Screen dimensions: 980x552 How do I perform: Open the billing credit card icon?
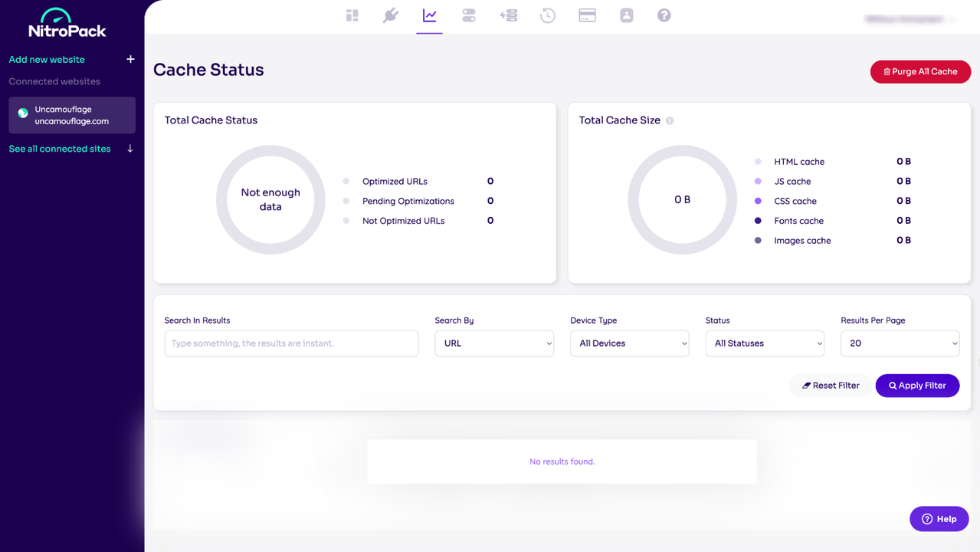click(587, 15)
